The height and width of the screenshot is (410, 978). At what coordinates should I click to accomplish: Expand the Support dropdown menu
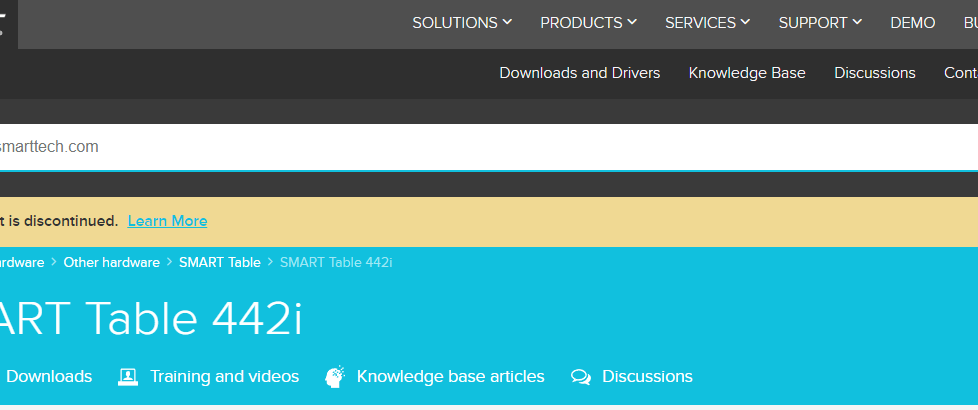(820, 23)
